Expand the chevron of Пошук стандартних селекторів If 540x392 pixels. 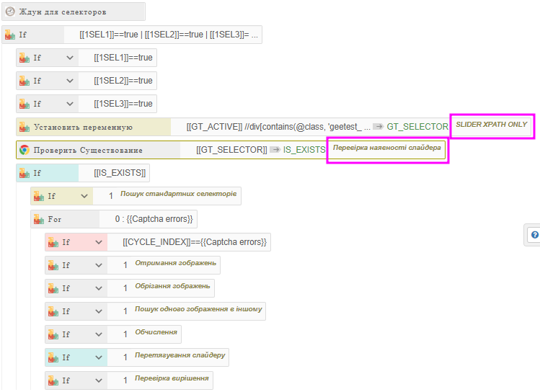tap(84, 196)
